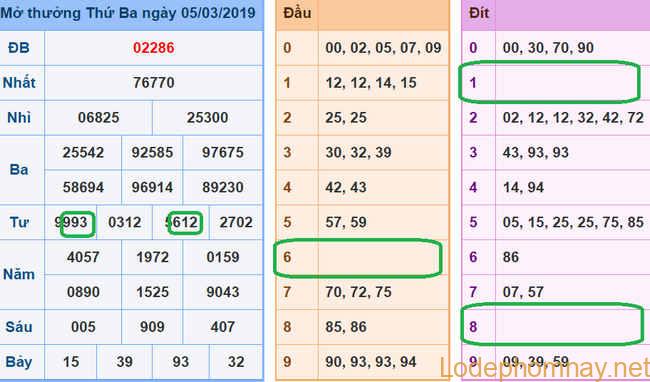Select Đầu row '85, 86'

pos(346,327)
